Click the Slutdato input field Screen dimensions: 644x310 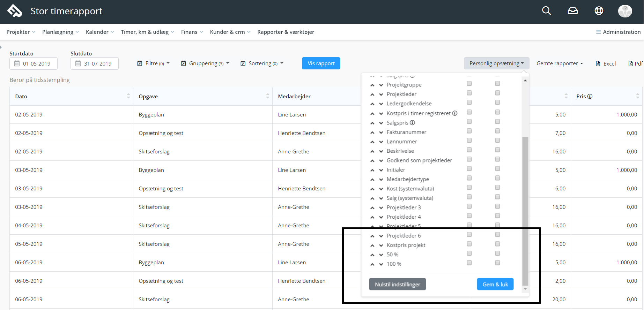tap(95, 63)
